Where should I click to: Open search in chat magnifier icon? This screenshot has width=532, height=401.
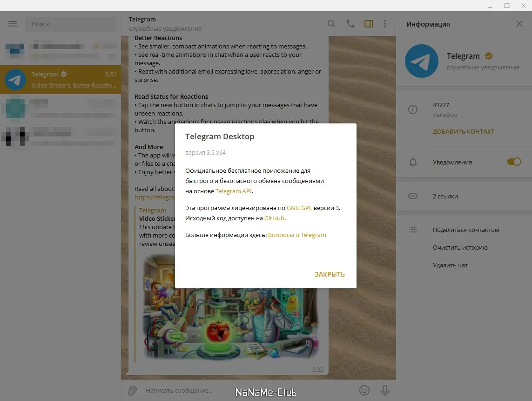click(x=331, y=24)
